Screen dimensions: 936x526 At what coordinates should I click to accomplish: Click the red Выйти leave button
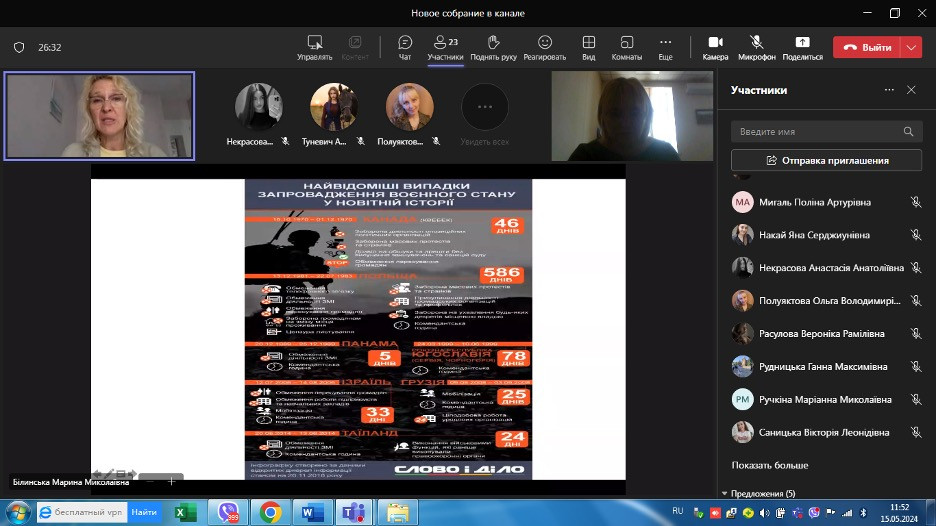(867, 47)
